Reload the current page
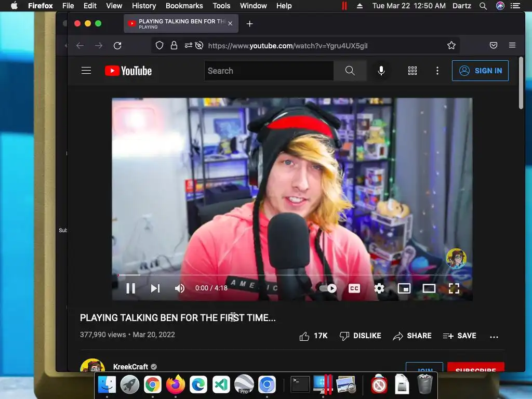This screenshot has width=532, height=399. coord(117,46)
